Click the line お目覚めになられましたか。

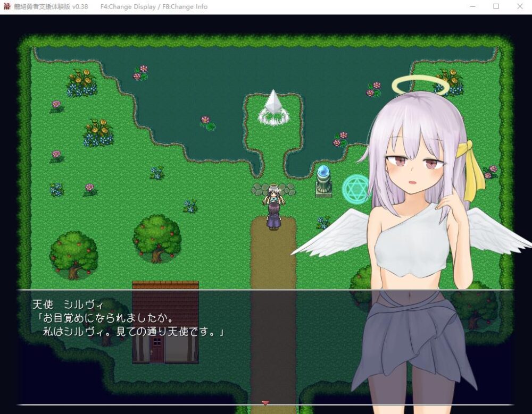coord(104,318)
